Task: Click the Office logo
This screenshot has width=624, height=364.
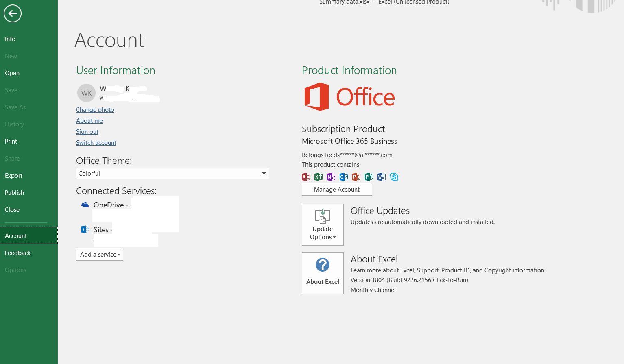Action: [349, 97]
